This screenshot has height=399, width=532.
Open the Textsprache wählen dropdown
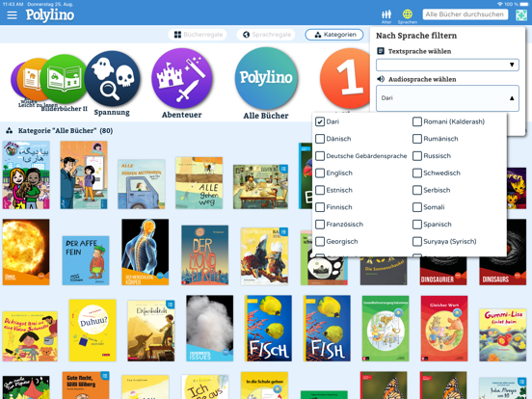click(447, 65)
